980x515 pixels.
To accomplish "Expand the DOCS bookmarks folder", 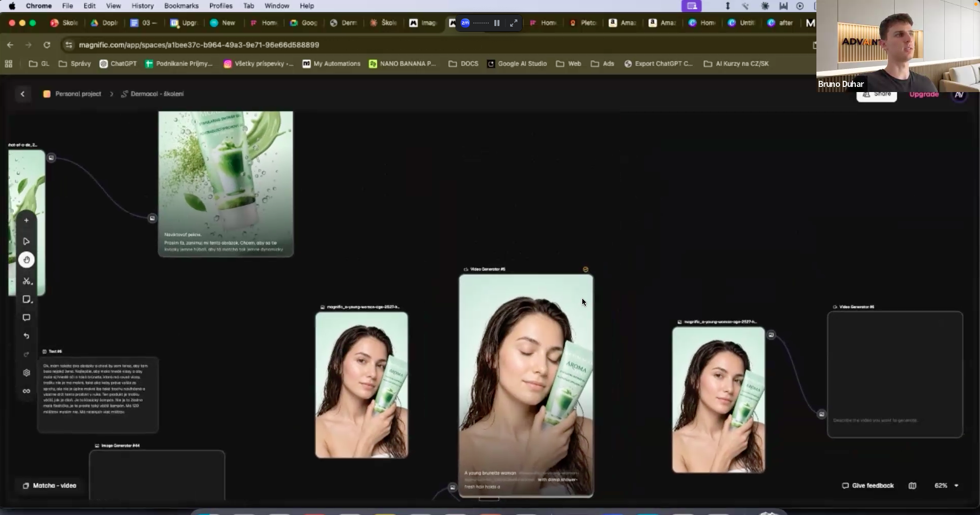I will point(463,64).
